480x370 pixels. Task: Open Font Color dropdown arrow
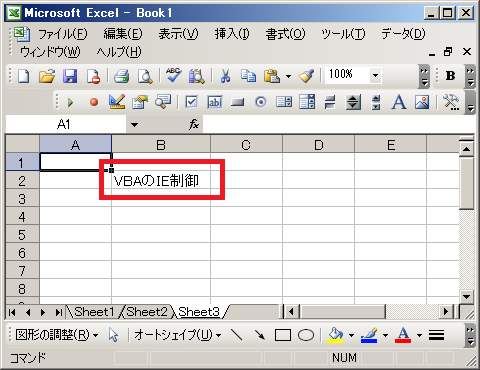[x=419, y=335]
